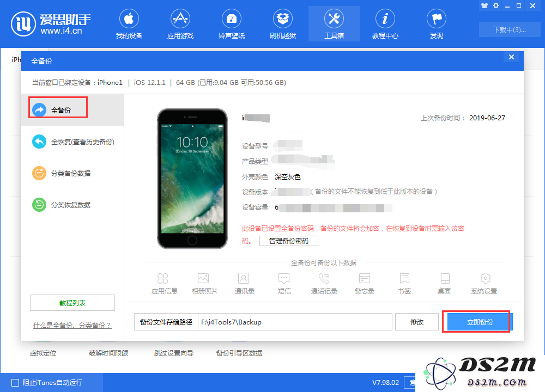Open 跳过设置向导 tool in main window
The image size is (545, 392).
174,353
